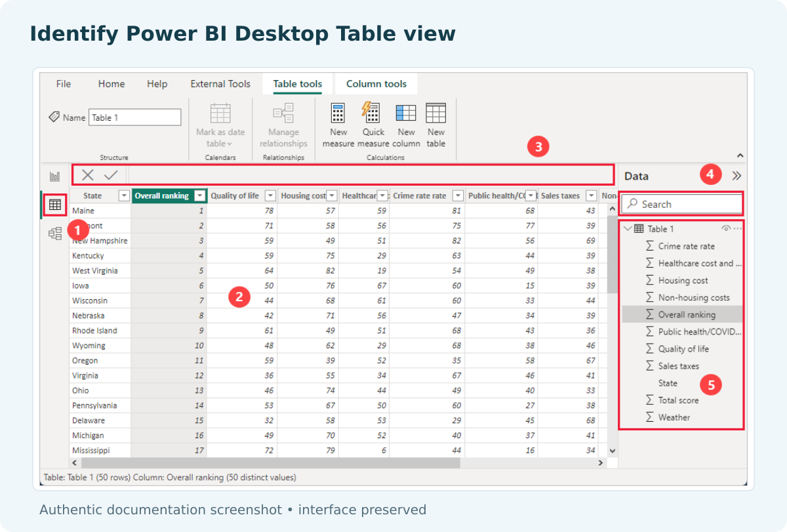Select Crime rate rate field in Data pane
787x532 pixels.
click(682, 246)
